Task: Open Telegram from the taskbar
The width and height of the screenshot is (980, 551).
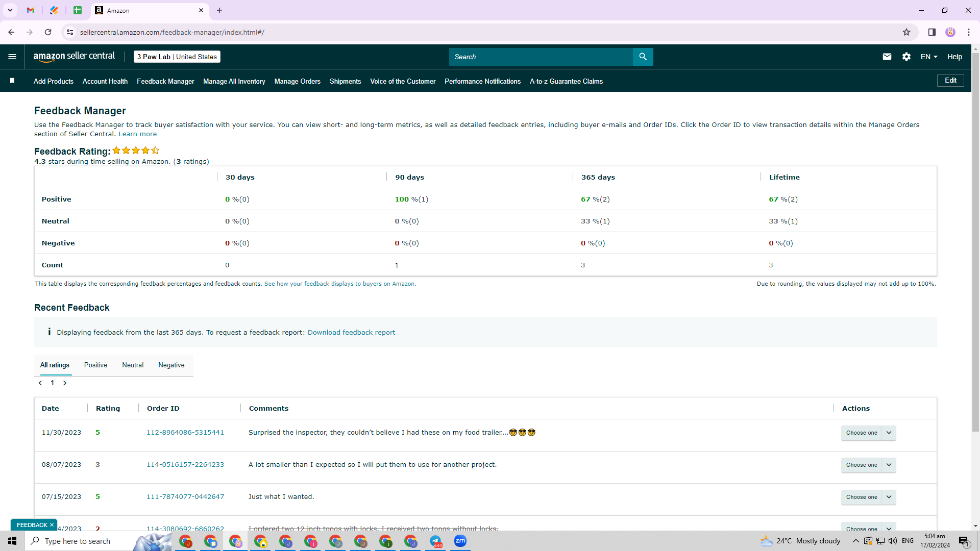Action: (x=436, y=541)
